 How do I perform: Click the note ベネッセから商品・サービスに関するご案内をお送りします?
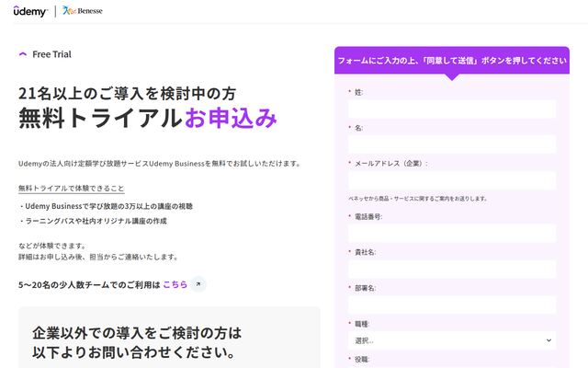(x=418, y=199)
